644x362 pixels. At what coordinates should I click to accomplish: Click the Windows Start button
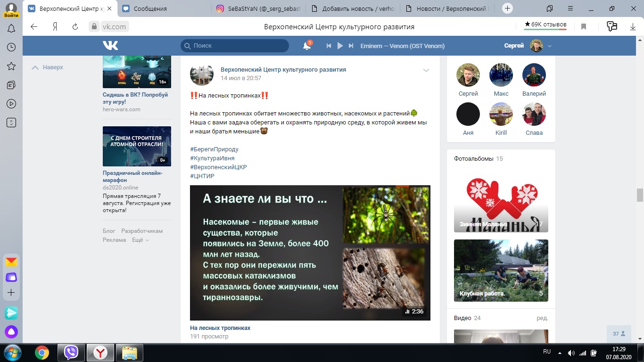12,353
